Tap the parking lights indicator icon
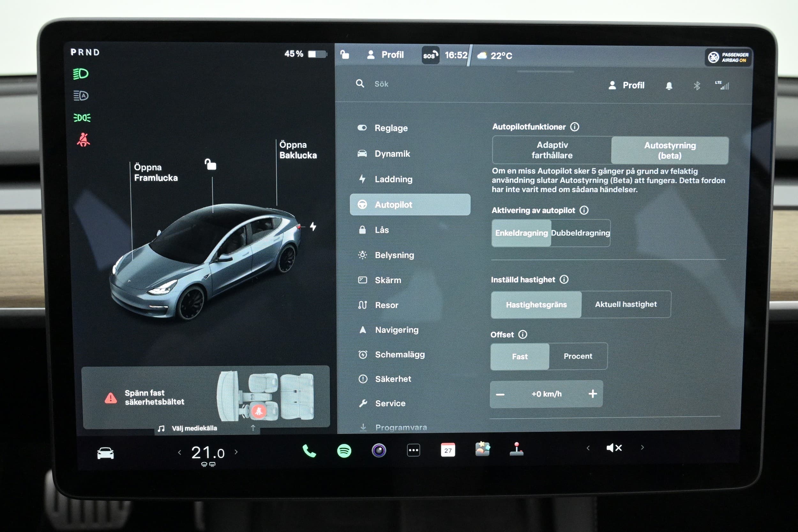The width and height of the screenshot is (798, 532). [x=82, y=118]
